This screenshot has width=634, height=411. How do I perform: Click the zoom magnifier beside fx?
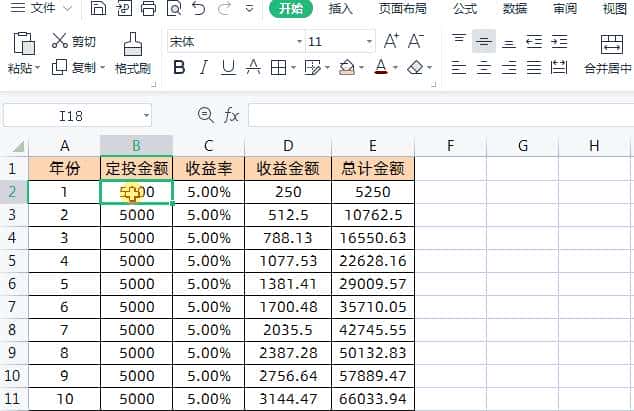click(x=205, y=115)
